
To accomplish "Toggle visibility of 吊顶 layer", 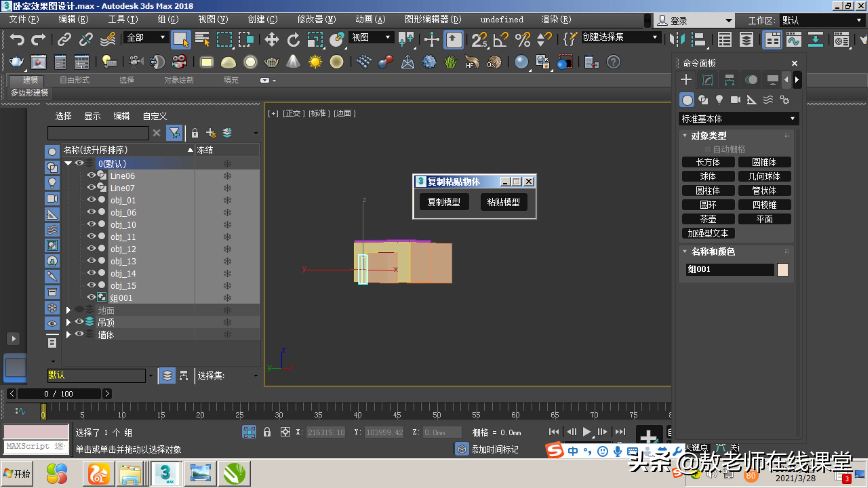I will [79, 322].
